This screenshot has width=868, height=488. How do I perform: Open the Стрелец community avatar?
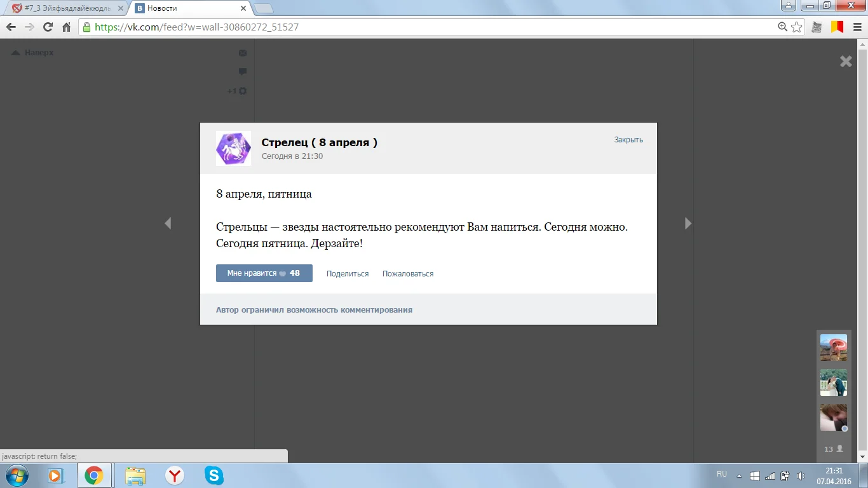(233, 149)
